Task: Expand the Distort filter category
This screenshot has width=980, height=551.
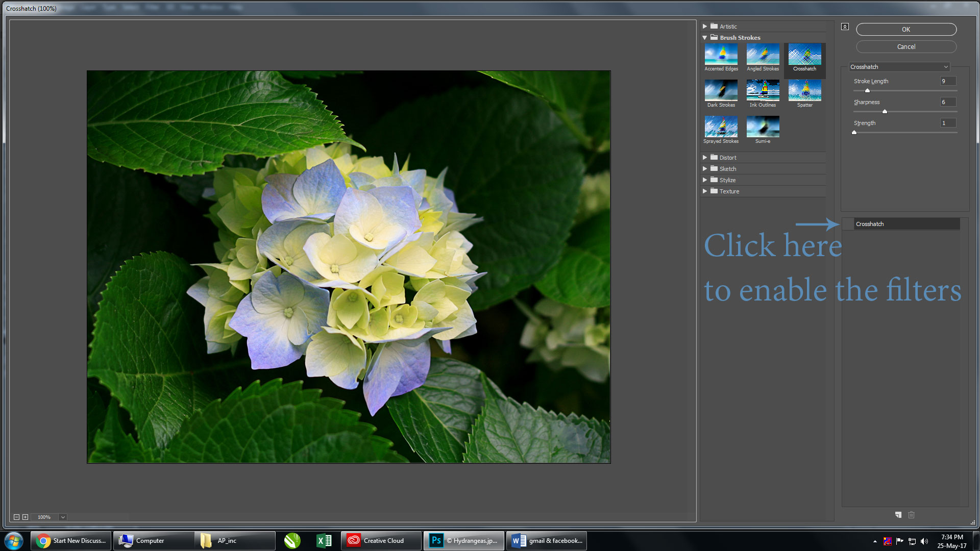Action: 705,157
